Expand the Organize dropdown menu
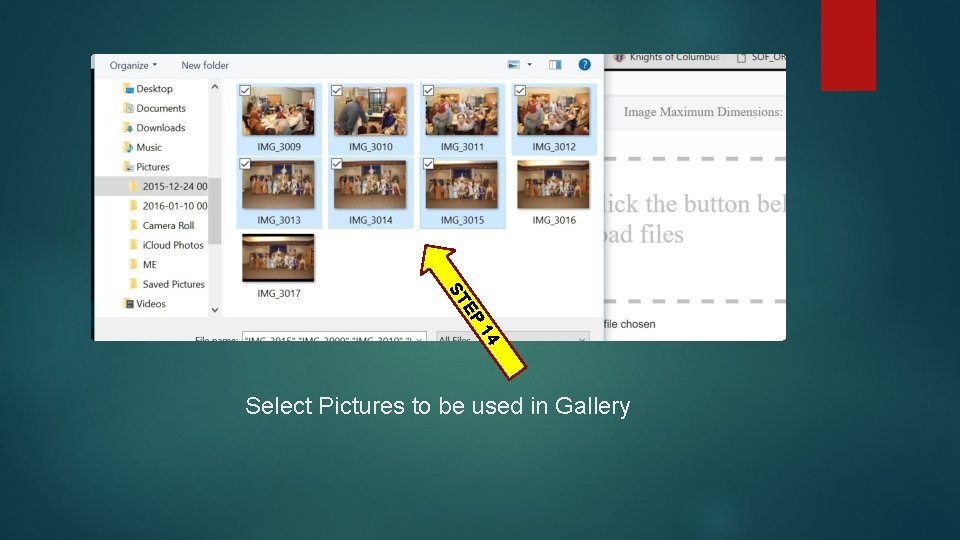This screenshot has width=960, height=540. click(133, 65)
